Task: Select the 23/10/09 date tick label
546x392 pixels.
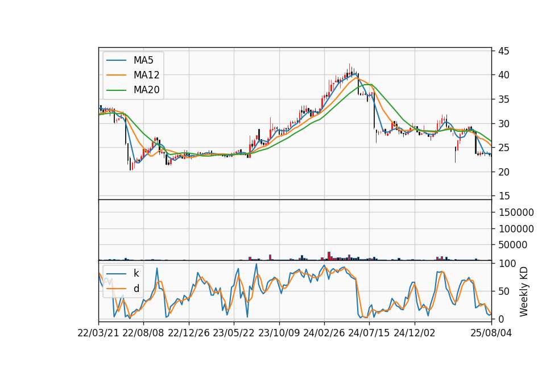Action: coord(279,333)
